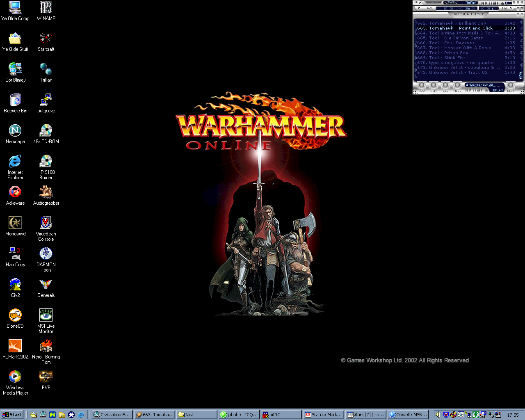Select track 668 Tool - Prison Sex
This screenshot has width=525, height=420.
[x=466, y=53]
